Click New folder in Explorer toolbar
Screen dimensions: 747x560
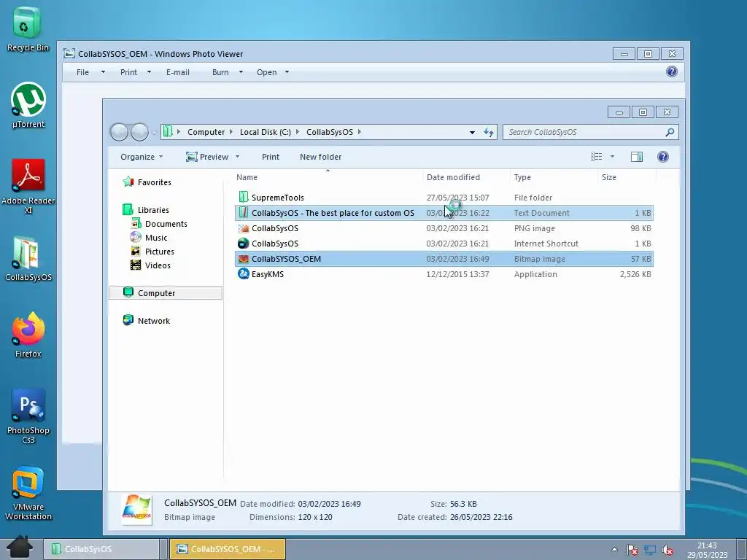pyautogui.click(x=321, y=157)
